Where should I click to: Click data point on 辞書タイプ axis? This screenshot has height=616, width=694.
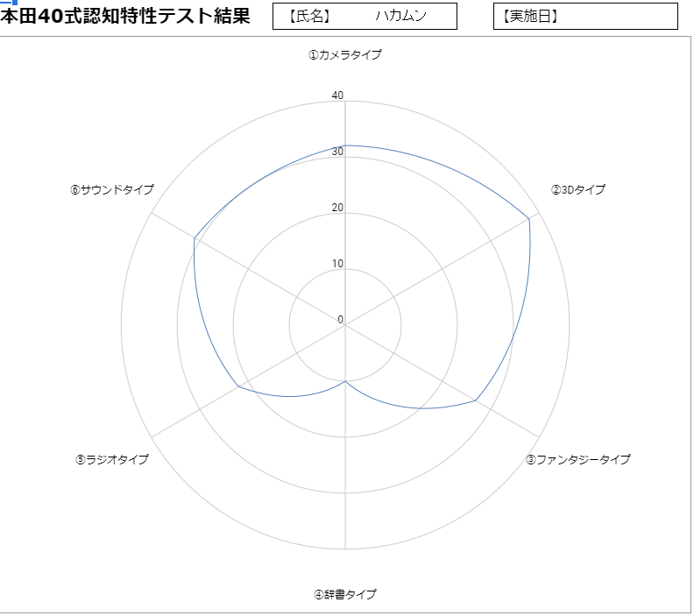click(345, 381)
